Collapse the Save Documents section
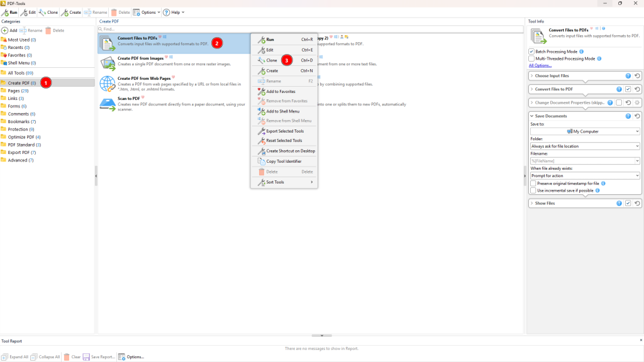Screen dimensions: 644x362 click(x=532, y=116)
